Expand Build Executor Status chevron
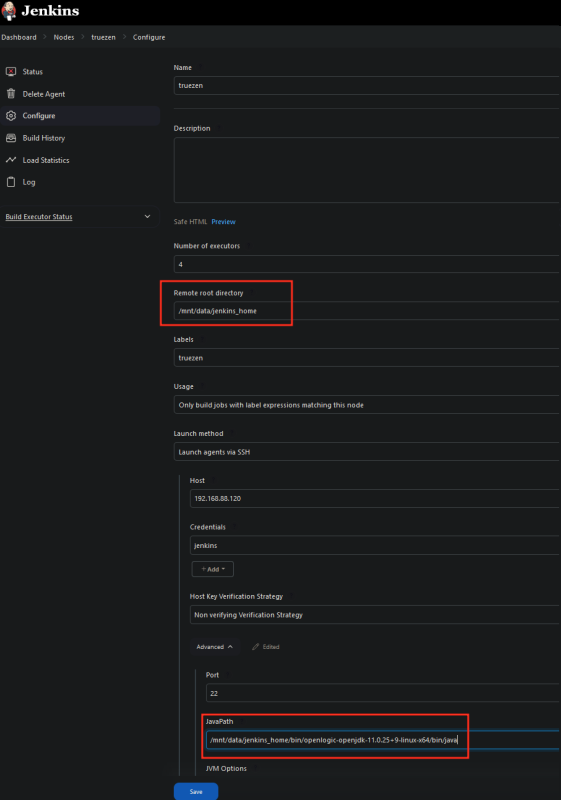The height and width of the screenshot is (800, 561). pyautogui.click(x=147, y=216)
